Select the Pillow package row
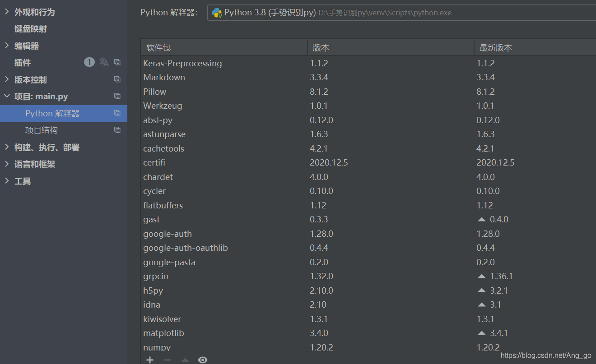Screen dimensions: 596x364 click(x=368, y=92)
